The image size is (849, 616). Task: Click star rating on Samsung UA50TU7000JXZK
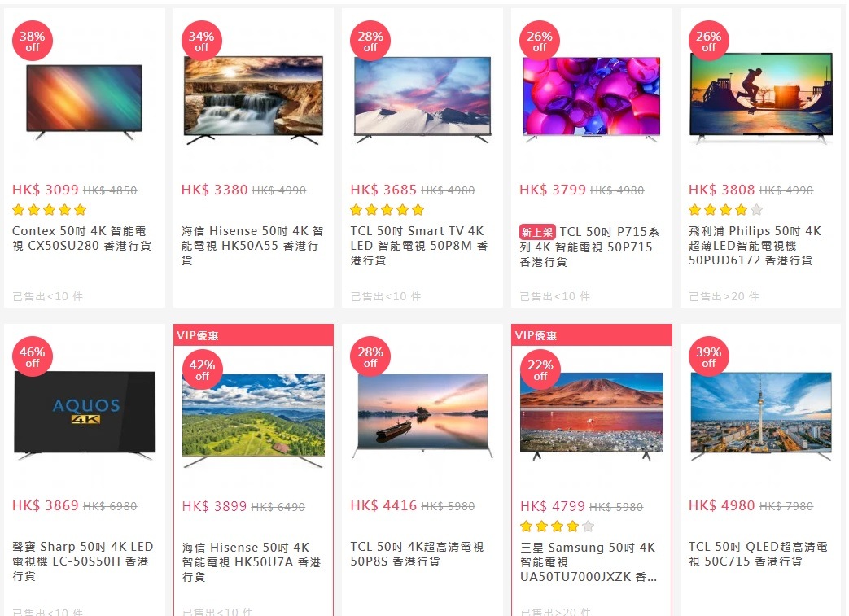pos(557,526)
